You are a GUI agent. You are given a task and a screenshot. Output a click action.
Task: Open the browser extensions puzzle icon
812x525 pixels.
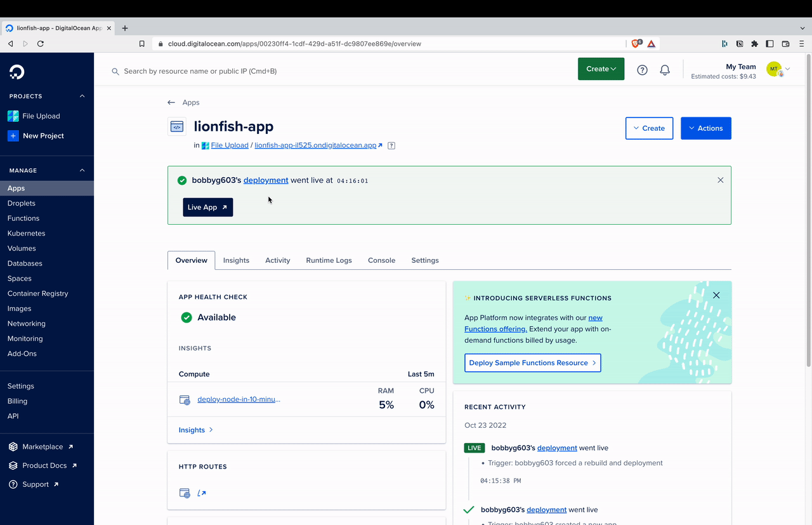(754, 44)
